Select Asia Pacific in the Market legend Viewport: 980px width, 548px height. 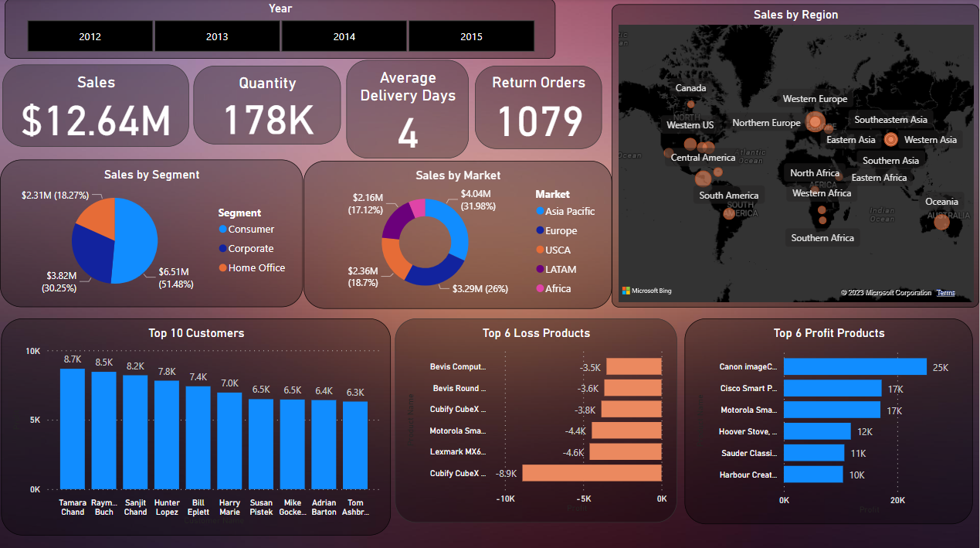(x=569, y=212)
